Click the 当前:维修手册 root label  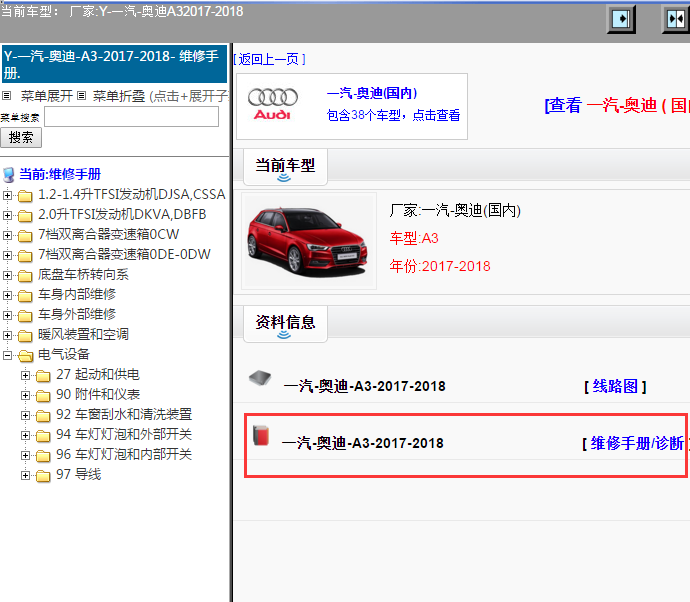pos(60,174)
